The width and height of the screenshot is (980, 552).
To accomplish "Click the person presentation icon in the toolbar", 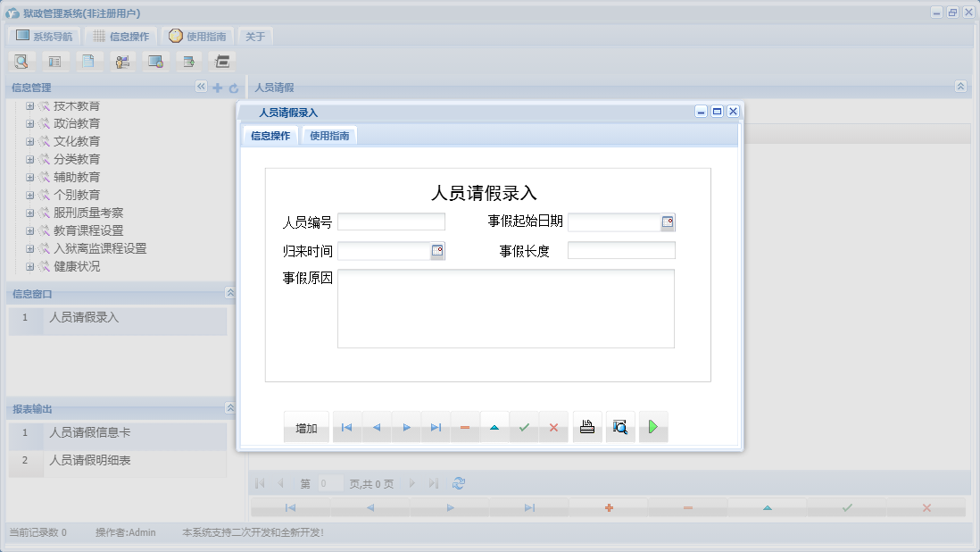I will coord(122,61).
